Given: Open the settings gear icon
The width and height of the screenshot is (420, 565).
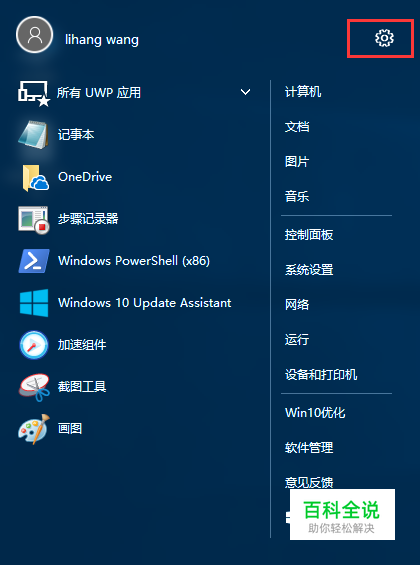Looking at the screenshot, I should 384,38.
